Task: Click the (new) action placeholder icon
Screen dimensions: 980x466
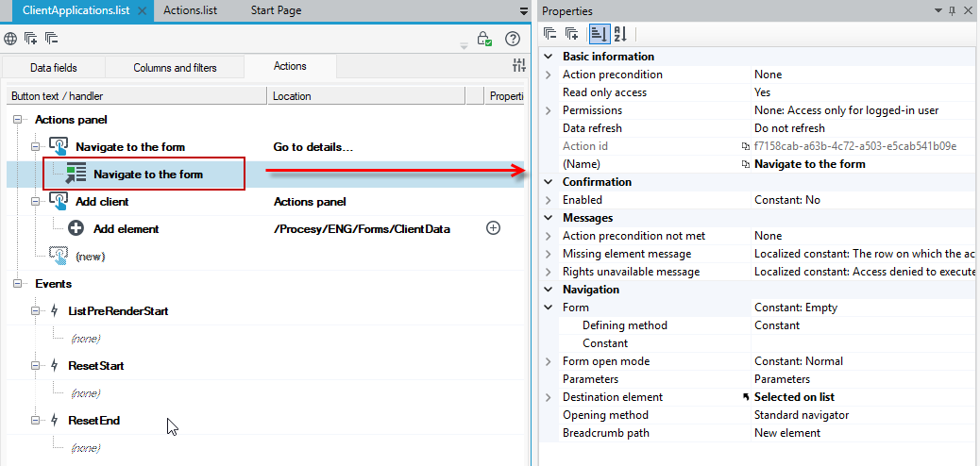Action: point(59,256)
